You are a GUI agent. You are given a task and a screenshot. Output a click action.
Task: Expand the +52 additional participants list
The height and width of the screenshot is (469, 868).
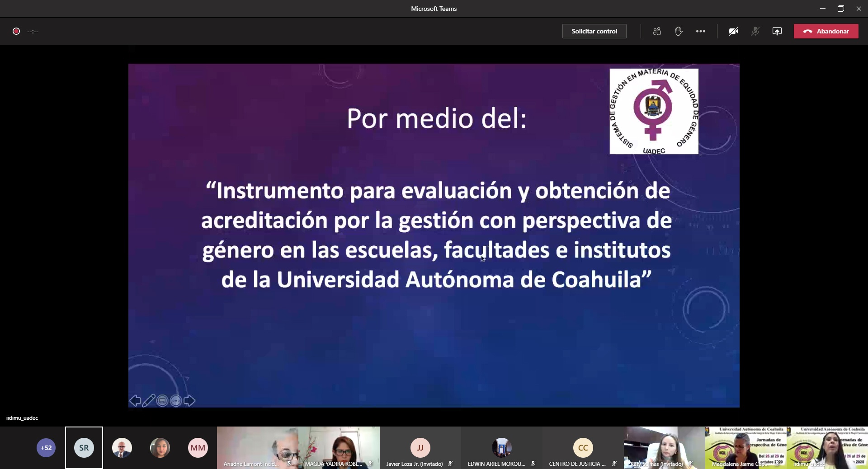(x=46, y=448)
